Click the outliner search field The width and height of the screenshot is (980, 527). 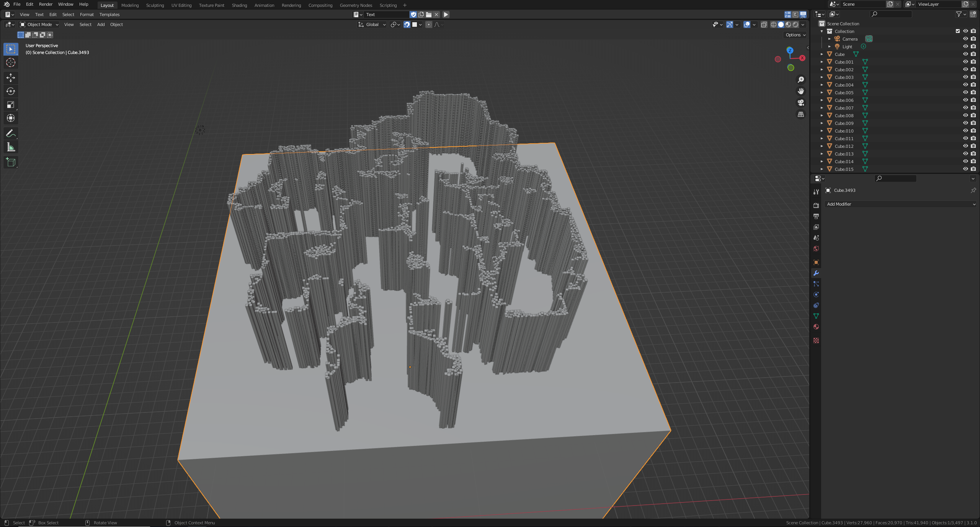(891, 14)
